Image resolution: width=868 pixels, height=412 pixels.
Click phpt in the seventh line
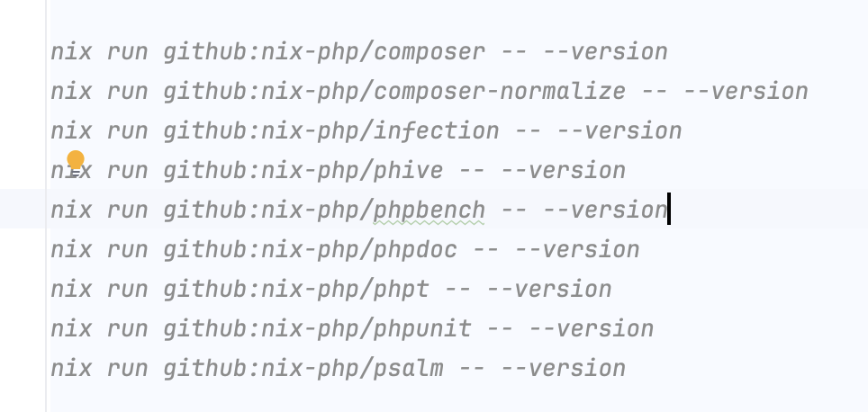pyautogui.click(x=402, y=290)
